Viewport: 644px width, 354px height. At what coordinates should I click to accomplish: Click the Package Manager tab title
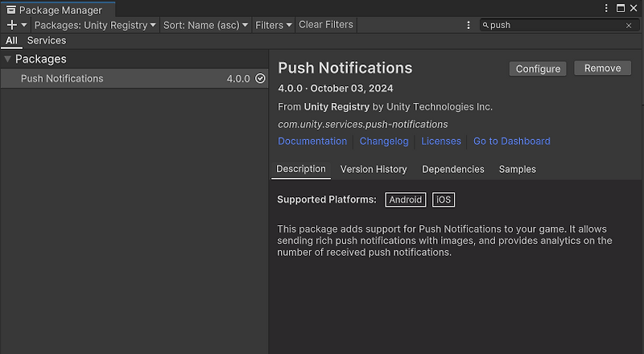point(60,10)
